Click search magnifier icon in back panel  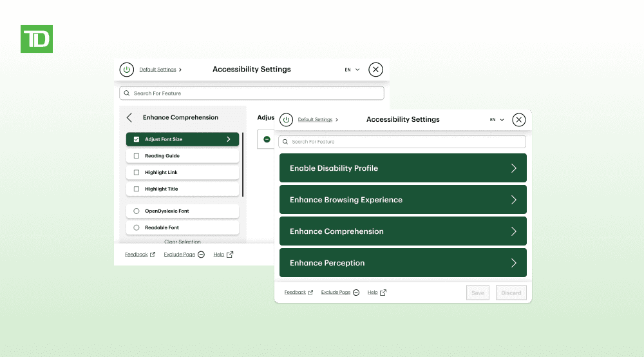click(127, 93)
